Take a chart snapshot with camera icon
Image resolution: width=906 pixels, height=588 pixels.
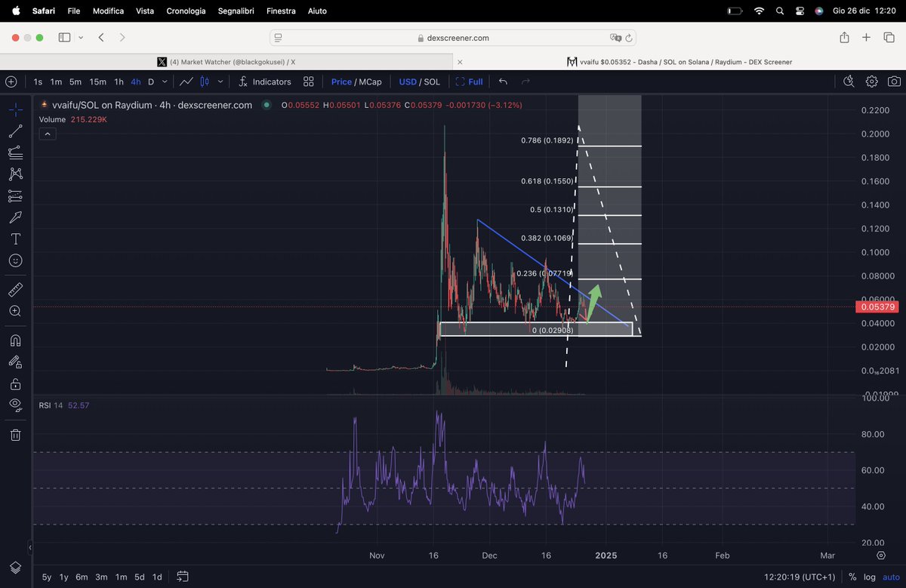click(x=894, y=82)
